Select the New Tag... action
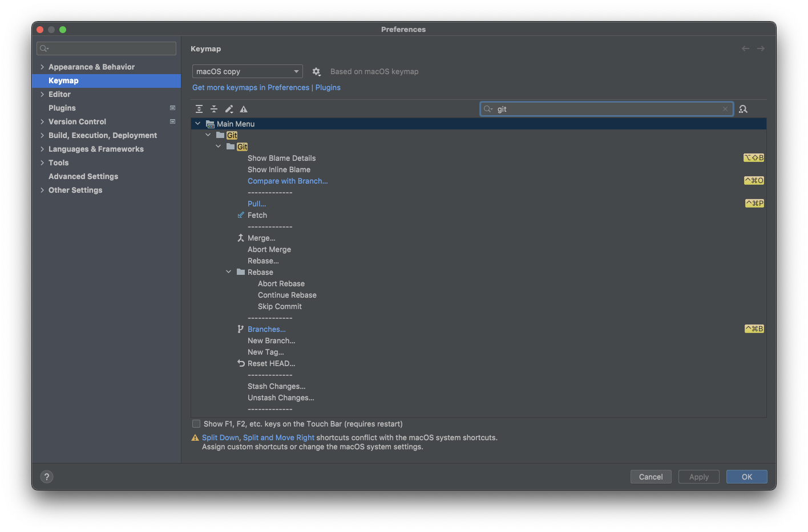This screenshot has height=532, width=808. [x=266, y=352]
